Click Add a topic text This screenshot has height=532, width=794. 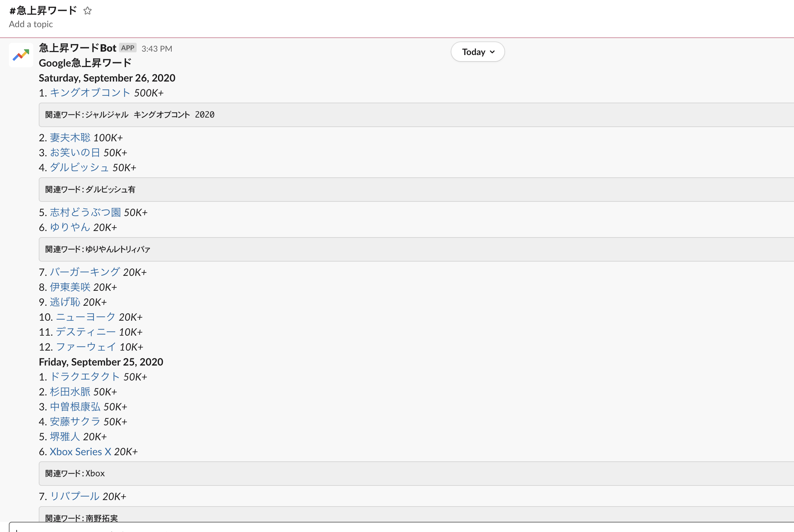pos(31,24)
